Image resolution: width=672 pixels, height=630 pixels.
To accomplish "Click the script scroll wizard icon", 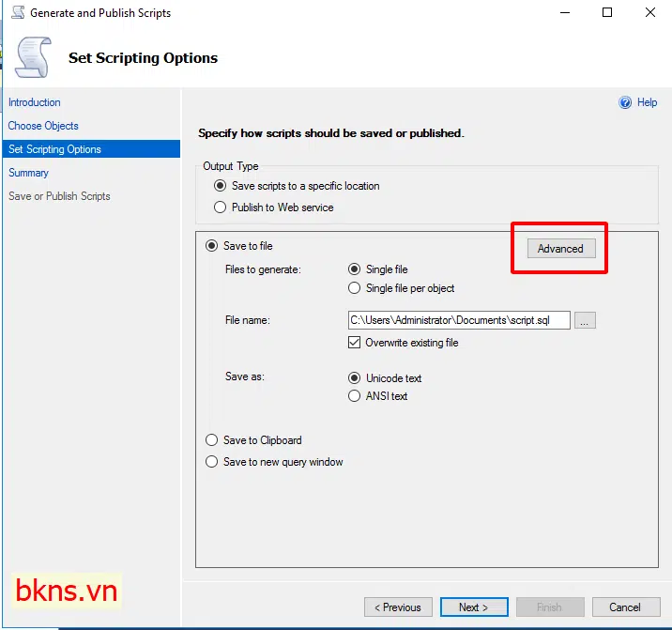I will pos(33,57).
